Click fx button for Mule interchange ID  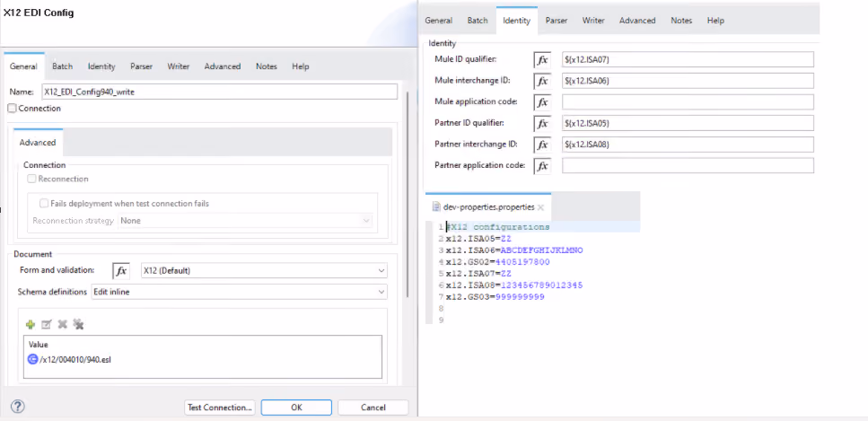point(542,81)
